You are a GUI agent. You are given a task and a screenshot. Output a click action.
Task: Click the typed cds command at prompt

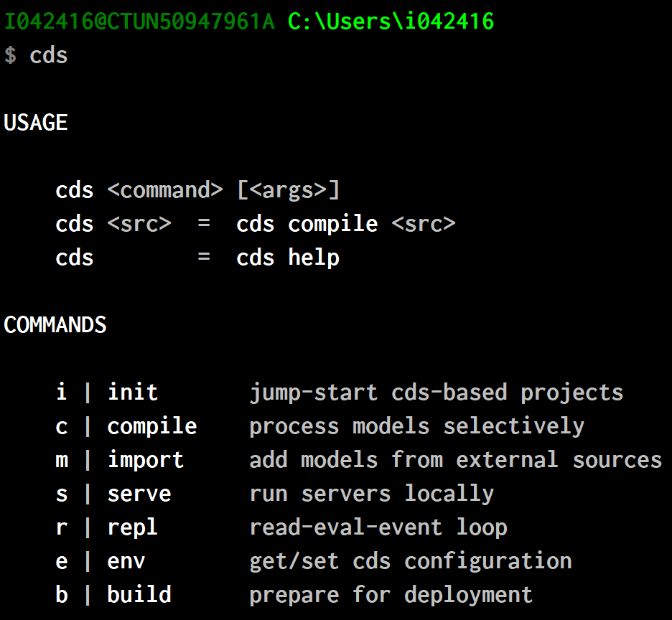tap(48, 55)
